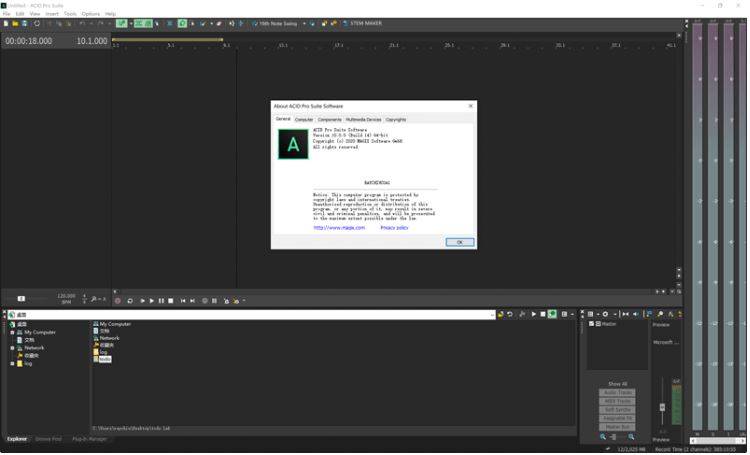The height and width of the screenshot is (455, 750).
Task: Toggle Auto Preview in Explorer toolbar
Action: pos(552,314)
